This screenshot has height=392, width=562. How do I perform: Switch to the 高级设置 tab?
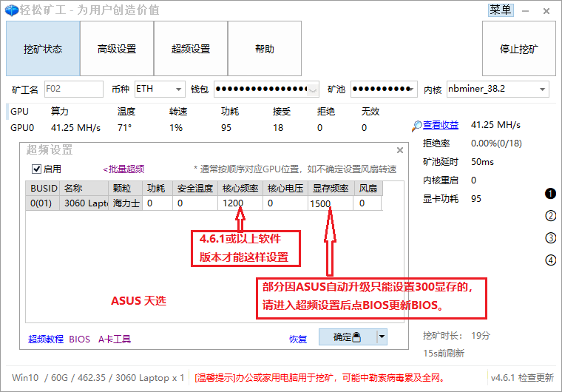pos(117,49)
